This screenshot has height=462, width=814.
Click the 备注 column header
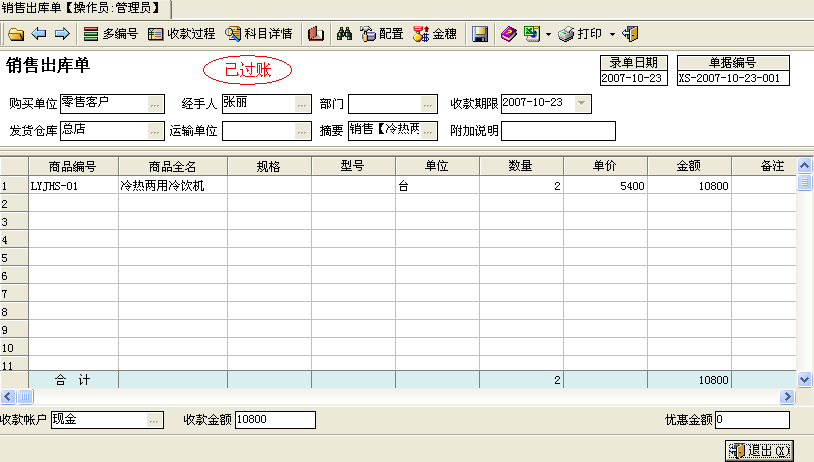click(x=764, y=166)
